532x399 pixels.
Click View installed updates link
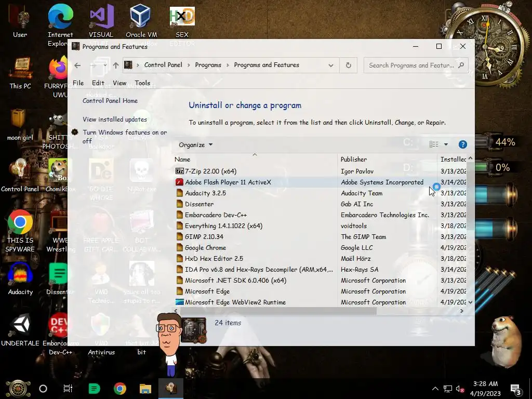click(115, 119)
